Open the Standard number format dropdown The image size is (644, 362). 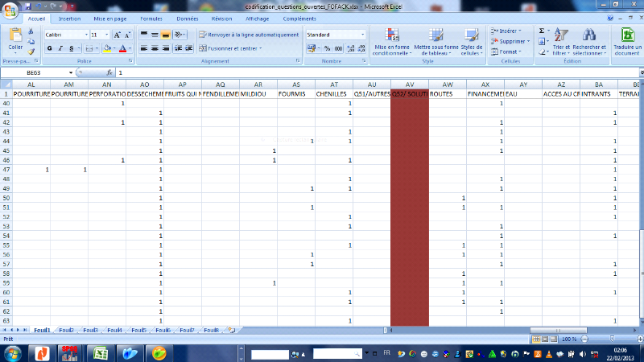point(362,35)
